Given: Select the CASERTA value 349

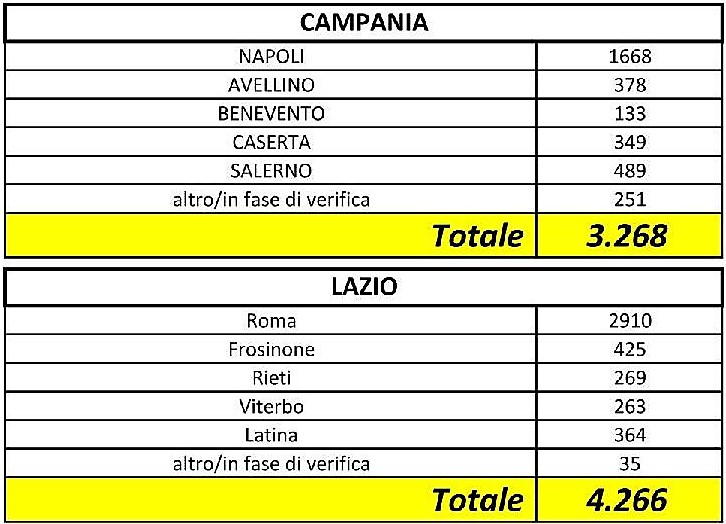Looking at the screenshot, I should pos(630,142).
